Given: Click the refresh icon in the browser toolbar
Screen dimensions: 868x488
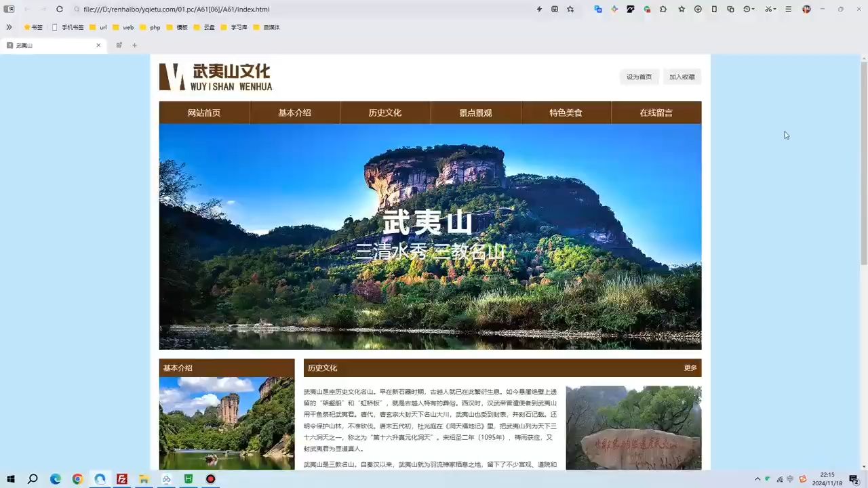Looking at the screenshot, I should coord(60,9).
